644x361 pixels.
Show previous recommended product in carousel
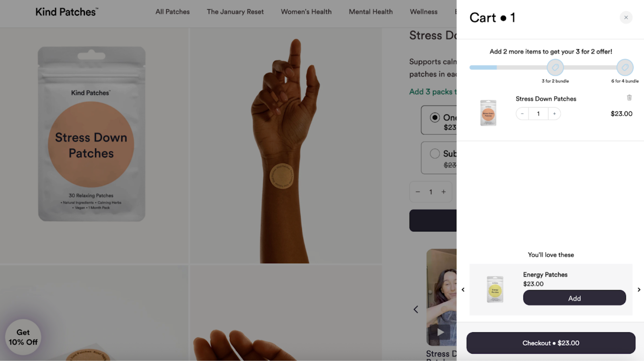(x=463, y=289)
